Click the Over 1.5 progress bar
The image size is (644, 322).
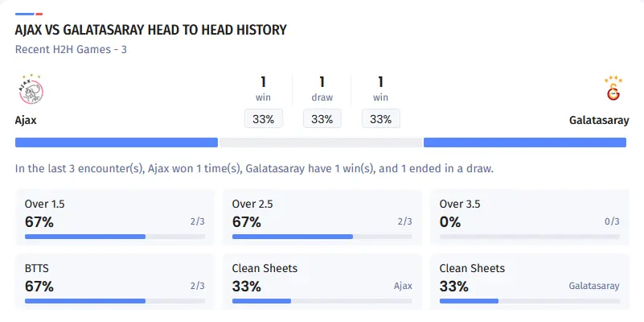(115, 237)
